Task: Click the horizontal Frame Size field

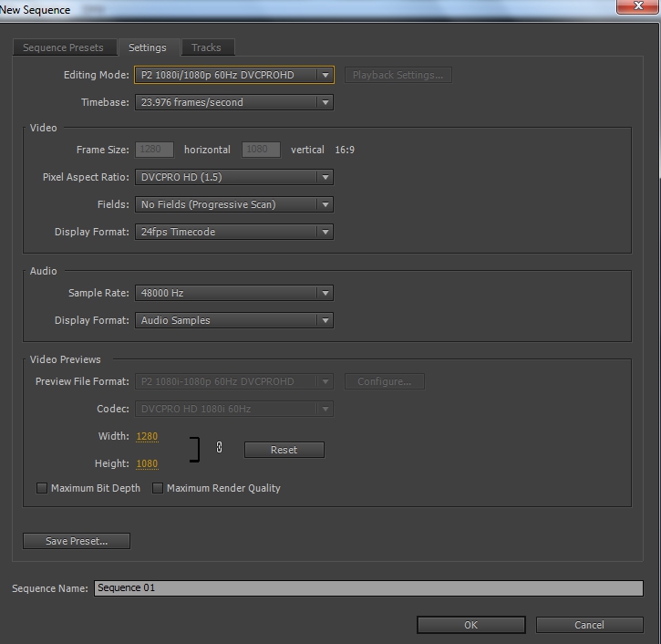Action: pyautogui.click(x=154, y=150)
